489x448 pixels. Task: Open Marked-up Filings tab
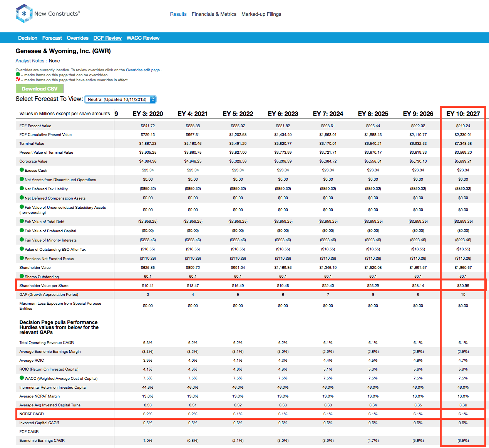click(261, 14)
